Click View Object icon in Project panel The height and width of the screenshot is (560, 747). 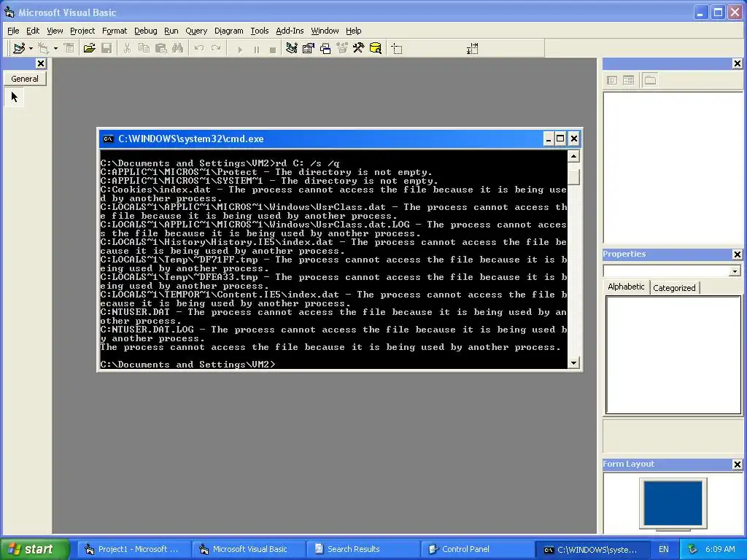628,80
